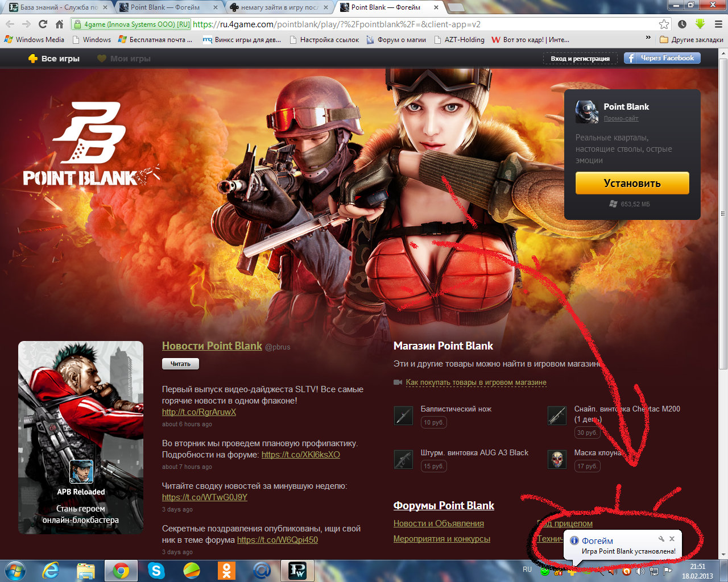Image resolution: width=728 pixels, height=582 pixels.
Task: Open Windows Explorer from the taskbar
Action: pos(86,571)
